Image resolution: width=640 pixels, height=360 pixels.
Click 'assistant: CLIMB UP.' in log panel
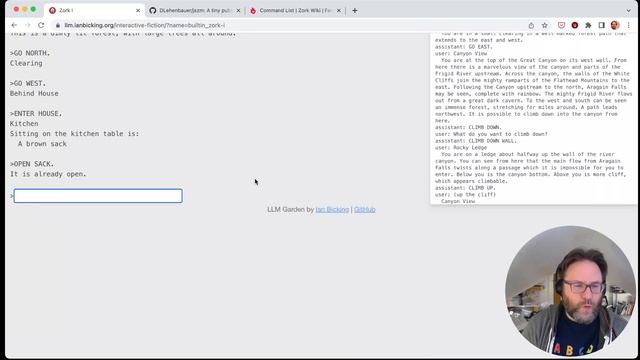point(465,188)
